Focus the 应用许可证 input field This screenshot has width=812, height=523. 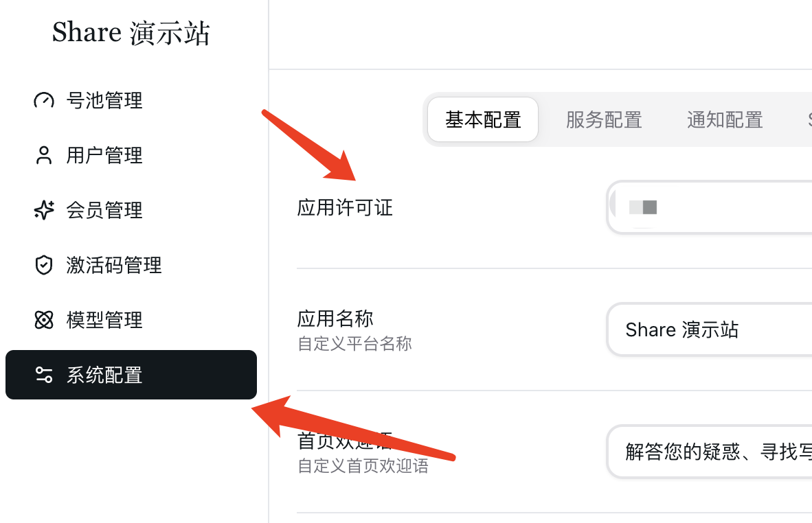pos(710,207)
